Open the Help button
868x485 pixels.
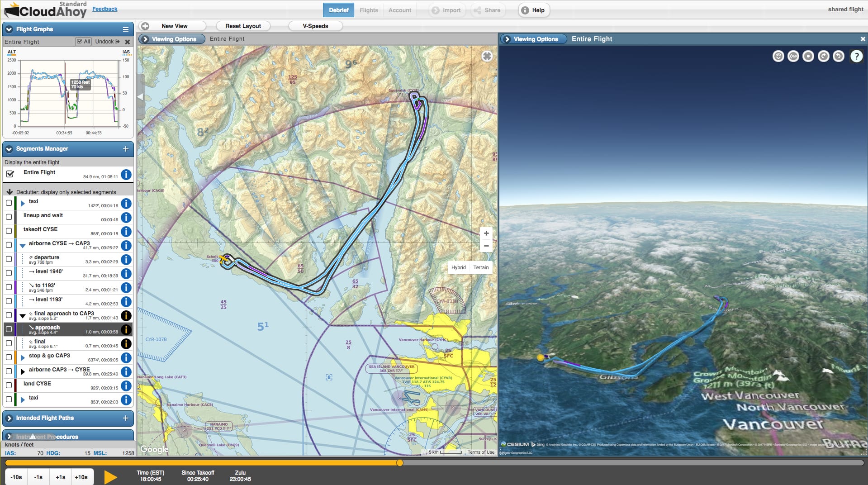point(534,10)
